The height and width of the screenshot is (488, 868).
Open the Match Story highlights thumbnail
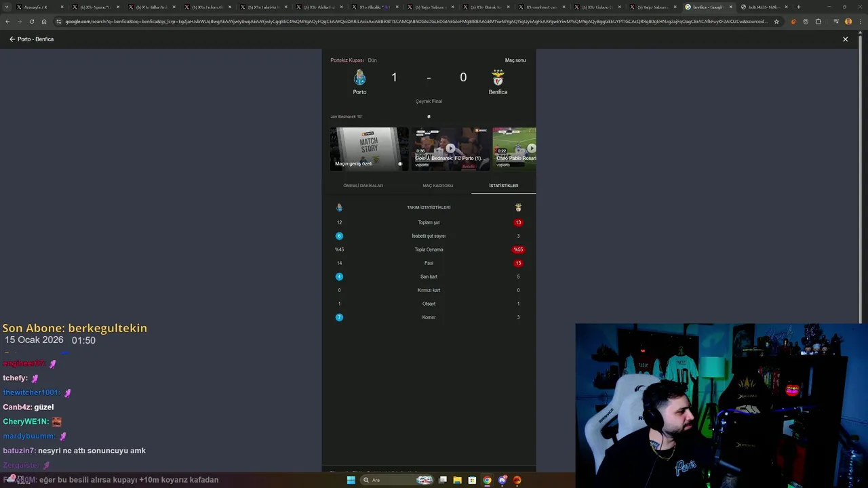point(369,148)
